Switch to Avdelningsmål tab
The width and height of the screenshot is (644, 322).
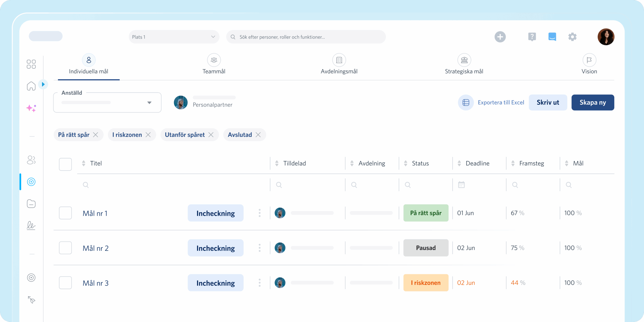click(339, 64)
